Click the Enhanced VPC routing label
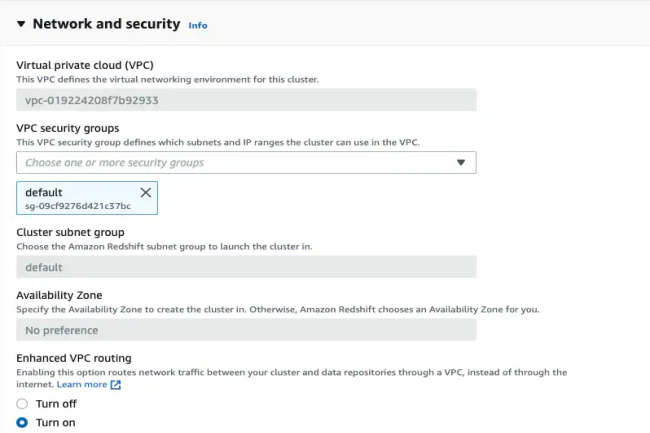Image resolution: width=650 pixels, height=433 pixels. (74, 358)
